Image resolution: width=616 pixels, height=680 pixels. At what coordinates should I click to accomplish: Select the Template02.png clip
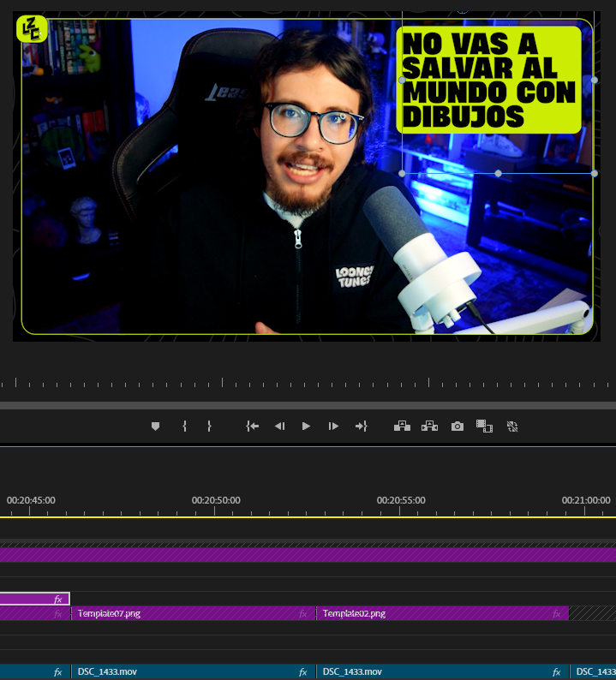click(442, 613)
